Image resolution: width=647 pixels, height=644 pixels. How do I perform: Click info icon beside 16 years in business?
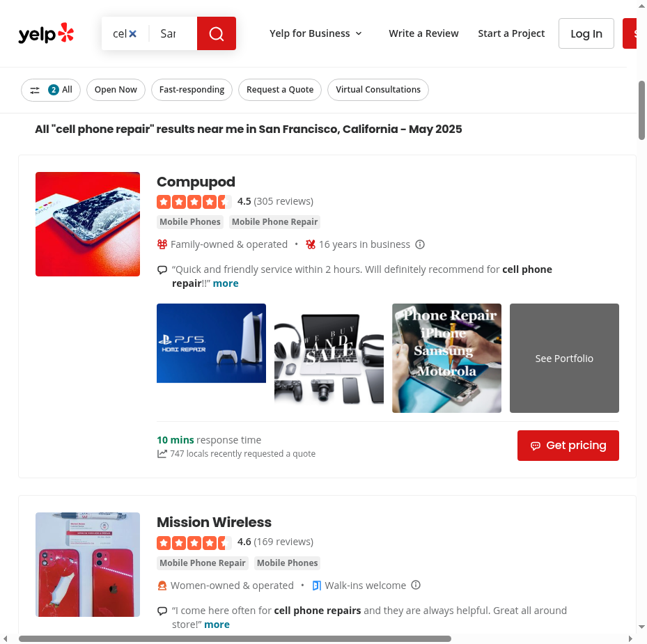point(420,244)
